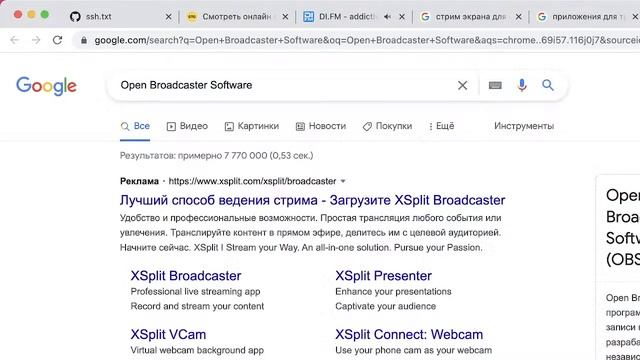Click the Реклама ad label

coord(139,181)
